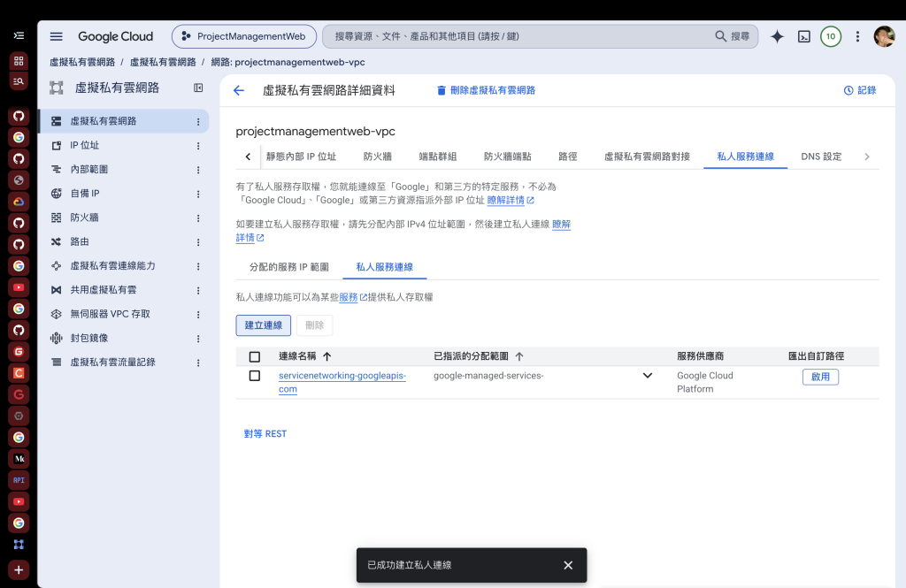Screen dimensions: 906x588
Task: Click the user profile avatar
Action: pyautogui.click(x=884, y=36)
